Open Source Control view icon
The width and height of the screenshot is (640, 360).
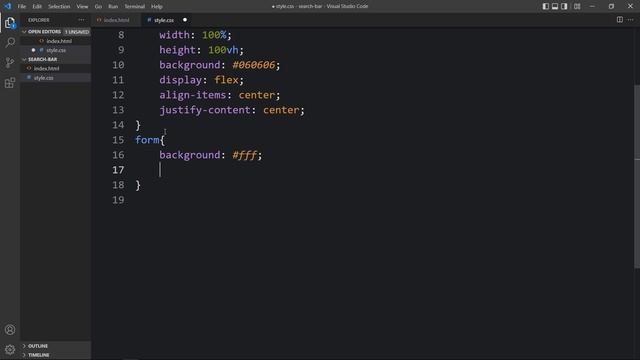pos(10,62)
